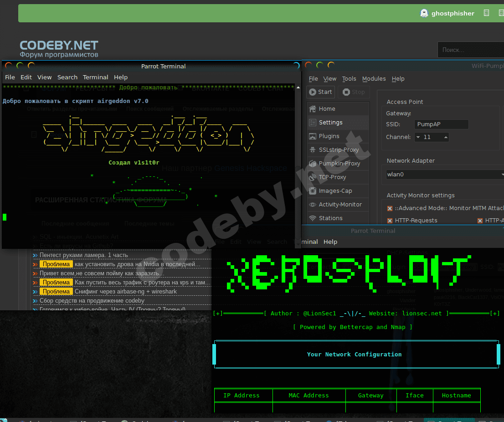Image resolution: width=504 pixels, height=422 pixels.
Task: Click the Поиск search field
Action: click(x=471, y=50)
